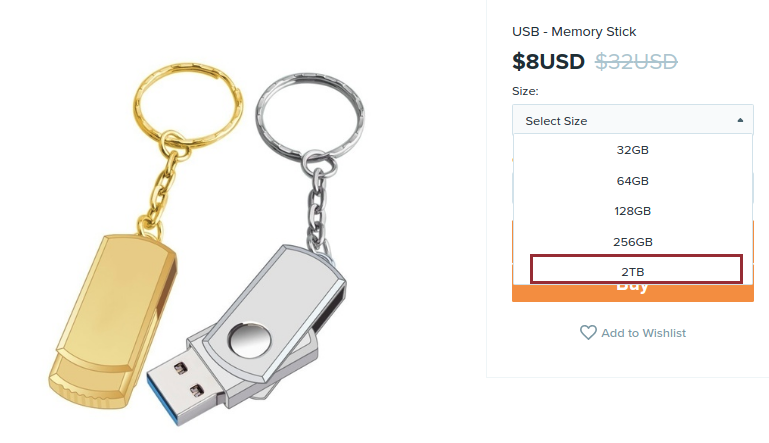
Task: Click the Add to Wishlist link text
Action: [643, 333]
